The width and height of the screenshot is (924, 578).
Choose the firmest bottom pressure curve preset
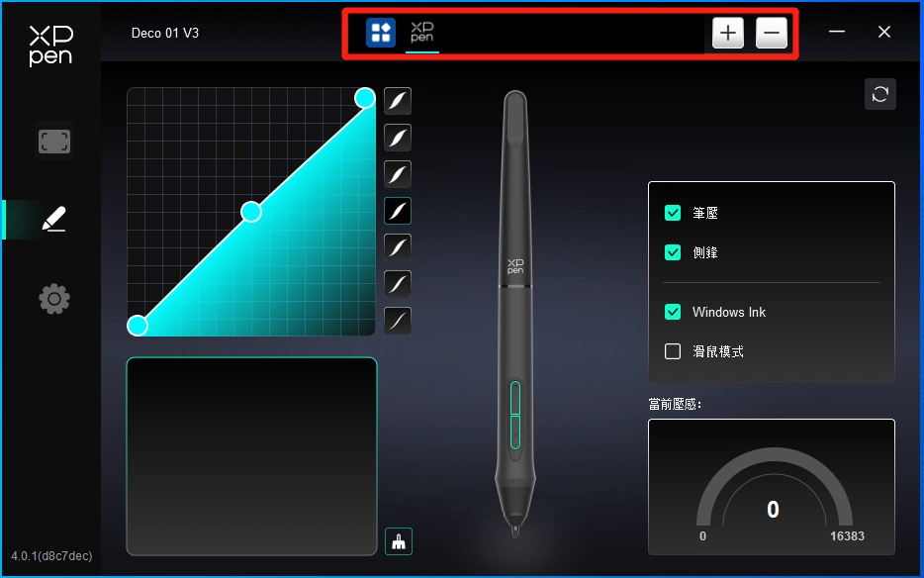point(398,321)
